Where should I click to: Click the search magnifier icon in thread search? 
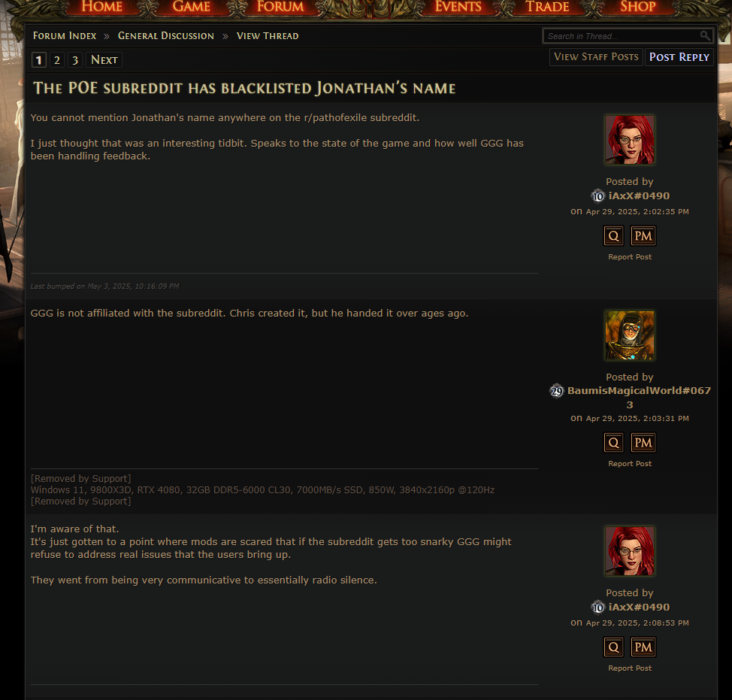(x=705, y=35)
